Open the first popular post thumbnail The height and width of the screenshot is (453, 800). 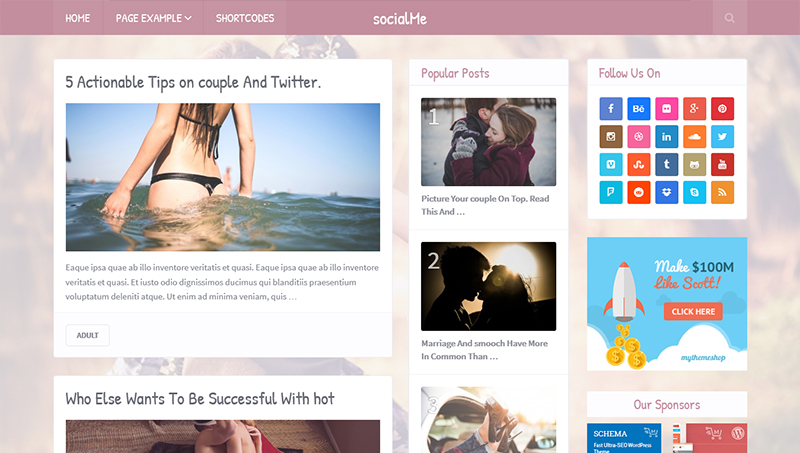pyautogui.click(x=488, y=142)
